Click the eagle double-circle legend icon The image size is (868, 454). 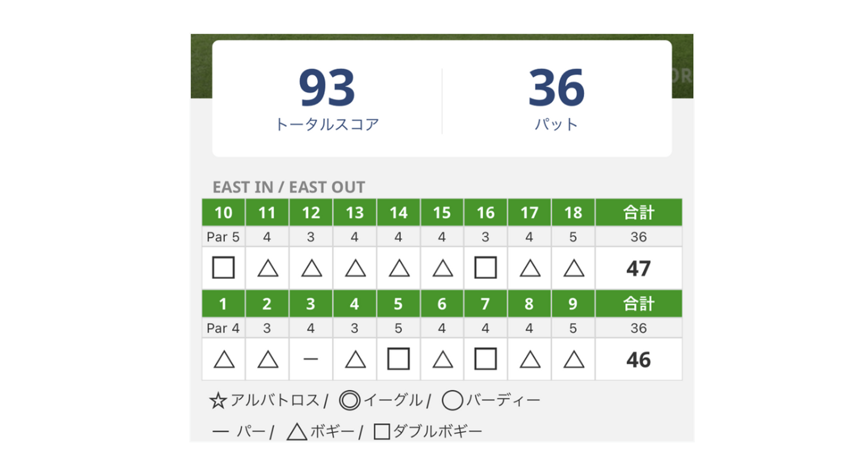(x=350, y=400)
